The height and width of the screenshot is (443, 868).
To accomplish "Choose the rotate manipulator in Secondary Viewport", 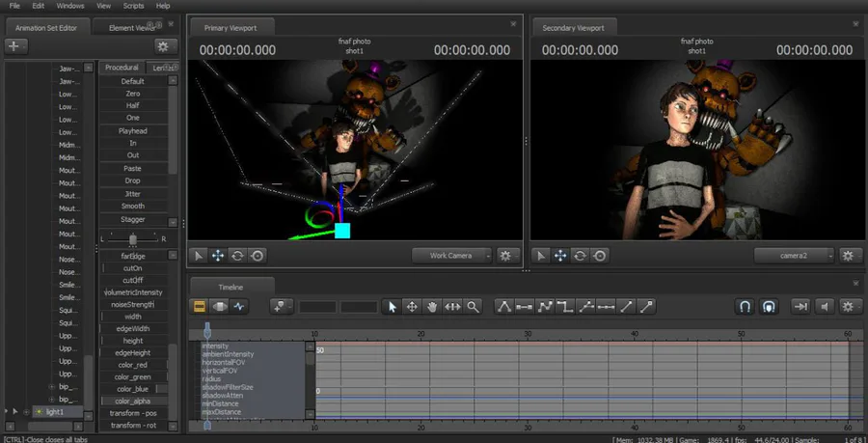I will pyautogui.click(x=581, y=255).
